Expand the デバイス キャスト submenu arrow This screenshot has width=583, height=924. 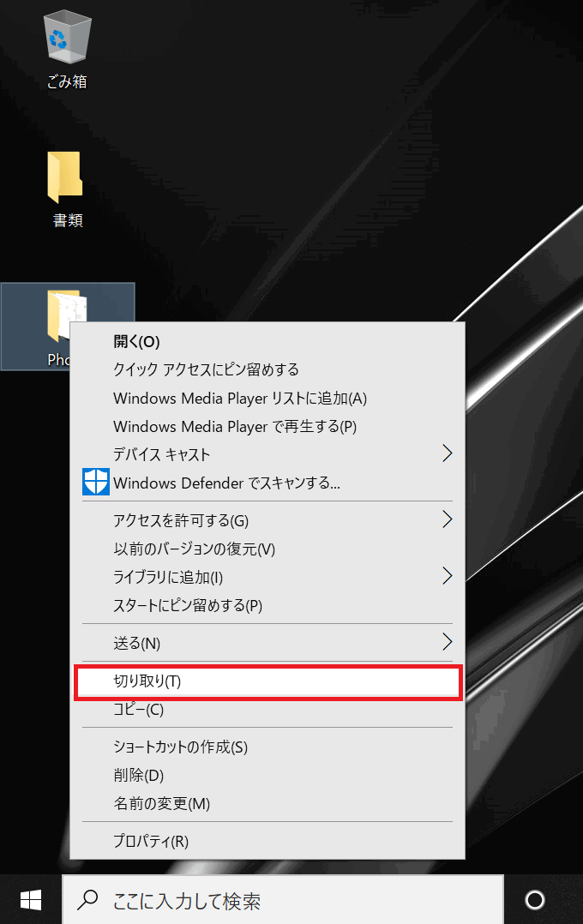pos(448,453)
